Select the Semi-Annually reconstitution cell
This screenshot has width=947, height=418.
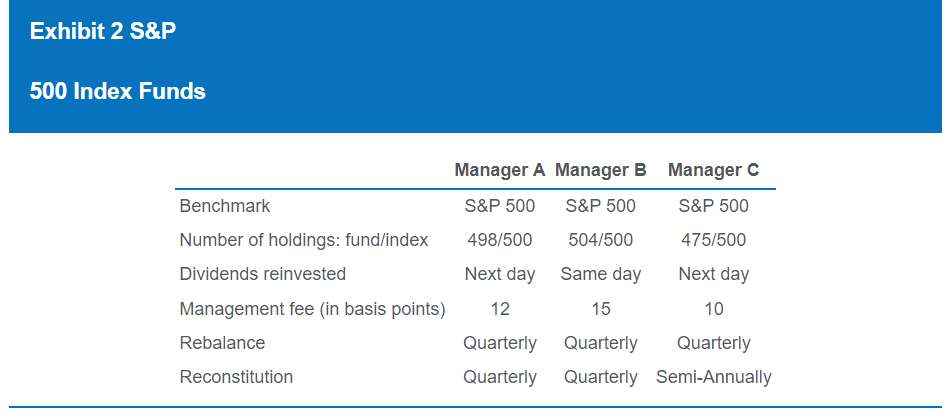[x=713, y=377]
